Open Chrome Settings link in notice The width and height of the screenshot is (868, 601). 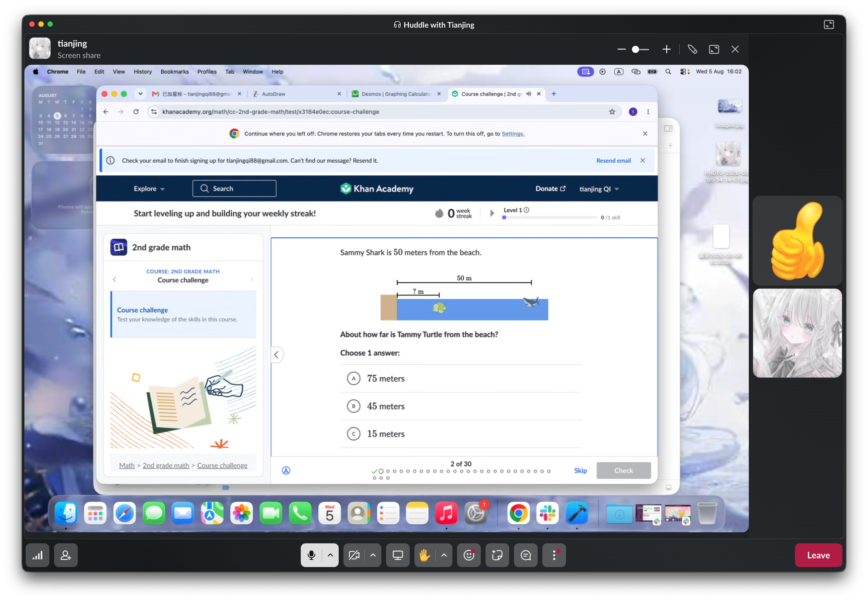point(513,134)
